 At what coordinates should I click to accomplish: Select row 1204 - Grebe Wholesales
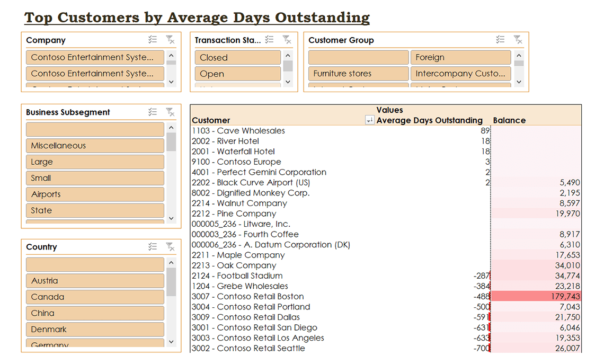tap(386, 286)
